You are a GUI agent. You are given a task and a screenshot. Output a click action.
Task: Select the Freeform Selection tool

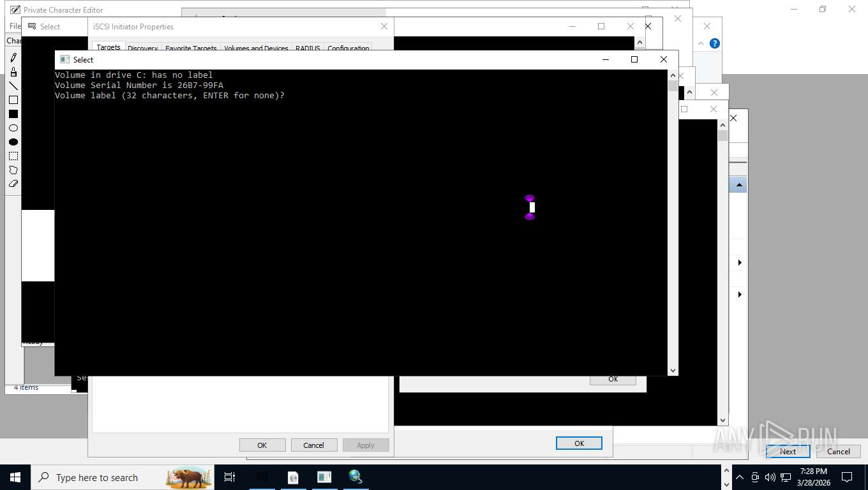tap(13, 170)
